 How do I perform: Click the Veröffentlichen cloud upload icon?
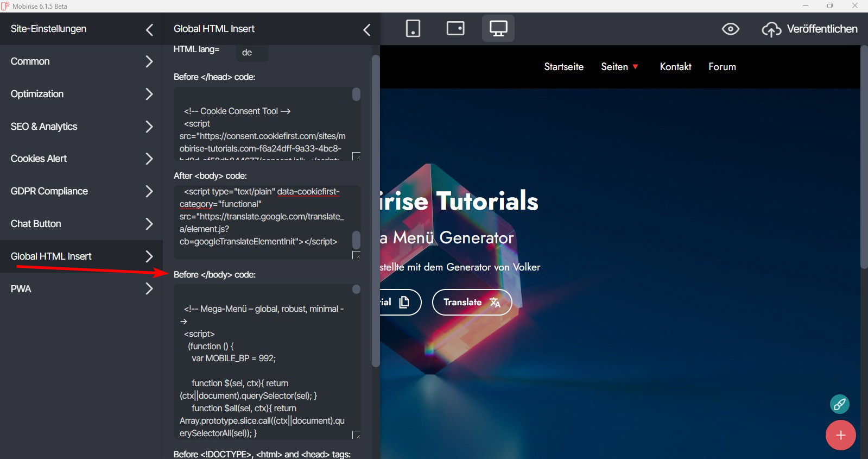click(x=771, y=29)
